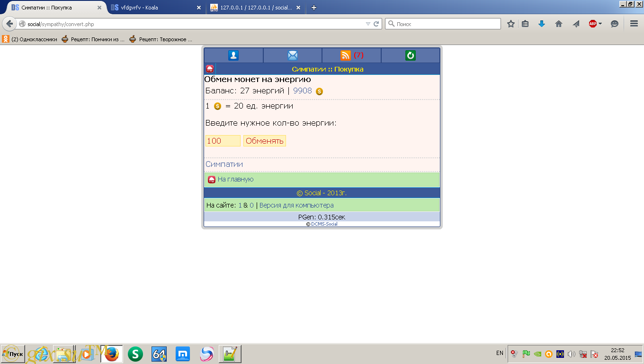Viewport: 644px width, 364px height.
Task: Open Версия для компьютера link
Action: [296, 205]
